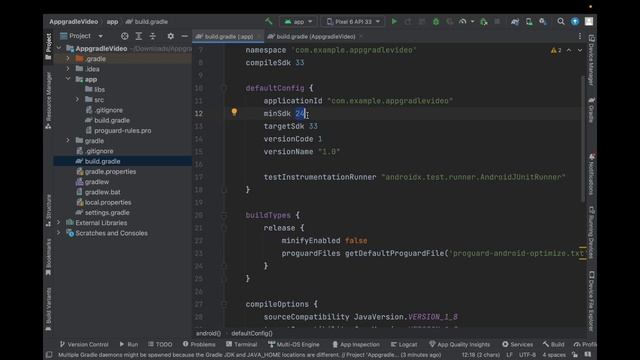Open the user account avatar icon
Screen dimensions: 640x360
pyautogui.click(x=589, y=21)
